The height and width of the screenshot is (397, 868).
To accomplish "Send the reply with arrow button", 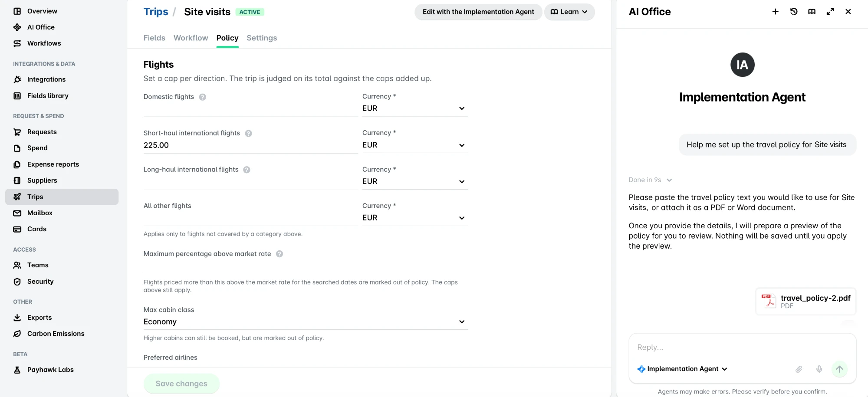I will click(x=839, y=369).
